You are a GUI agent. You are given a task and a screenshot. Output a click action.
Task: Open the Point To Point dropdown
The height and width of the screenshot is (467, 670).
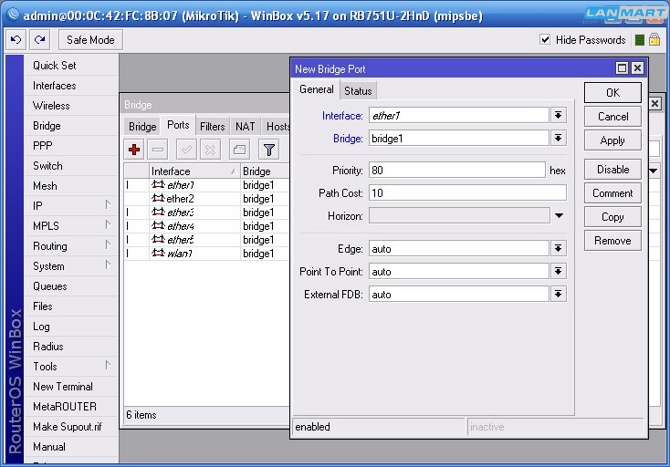tap(558, 271)
